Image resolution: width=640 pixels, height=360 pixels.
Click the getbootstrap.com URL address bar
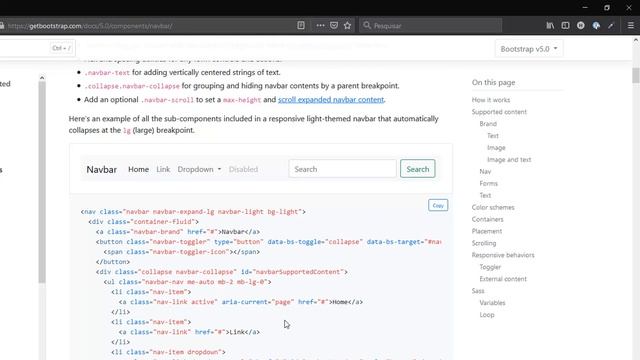click(151, 26)
